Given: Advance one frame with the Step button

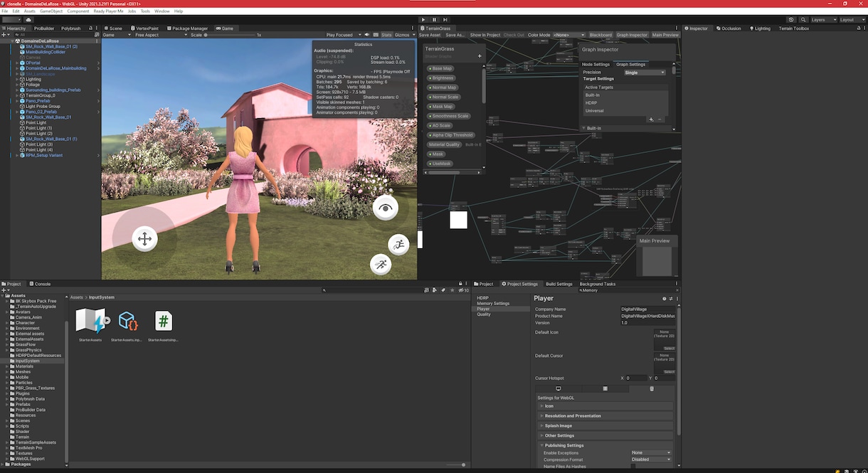Looking at the screenshot, I should 445,20.
